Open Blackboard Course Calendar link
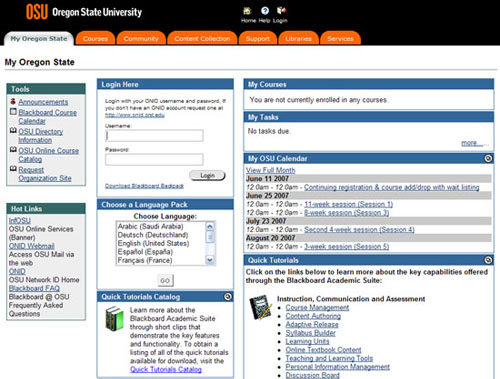 point(47,117)
